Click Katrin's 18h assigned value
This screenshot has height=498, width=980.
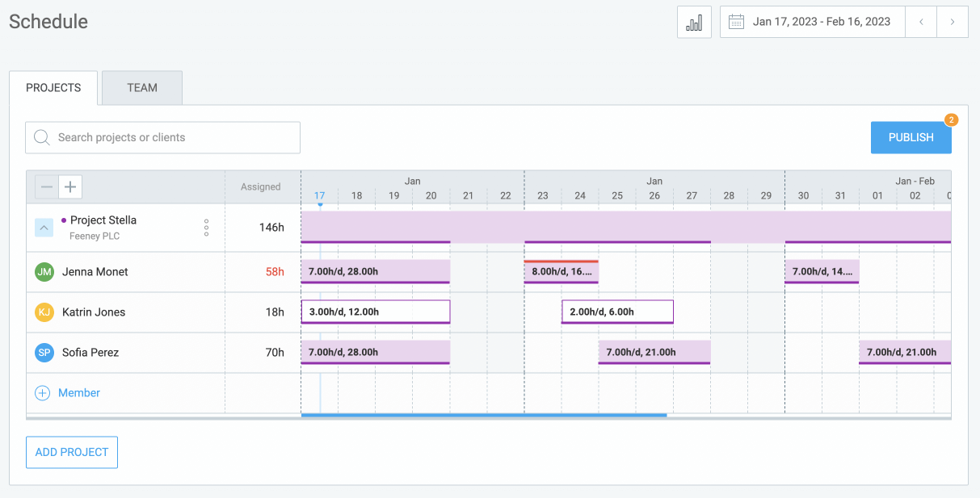pos(275,312)
